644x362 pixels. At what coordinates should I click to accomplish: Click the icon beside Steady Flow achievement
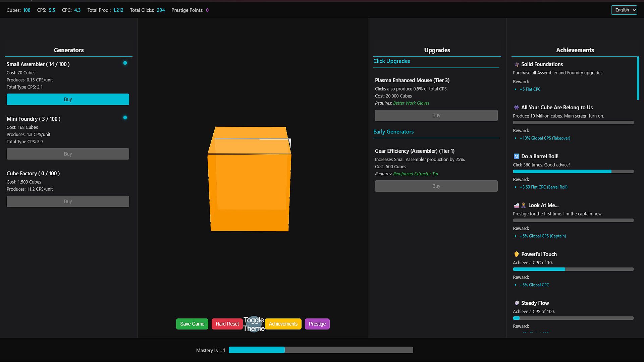[517, 303]
